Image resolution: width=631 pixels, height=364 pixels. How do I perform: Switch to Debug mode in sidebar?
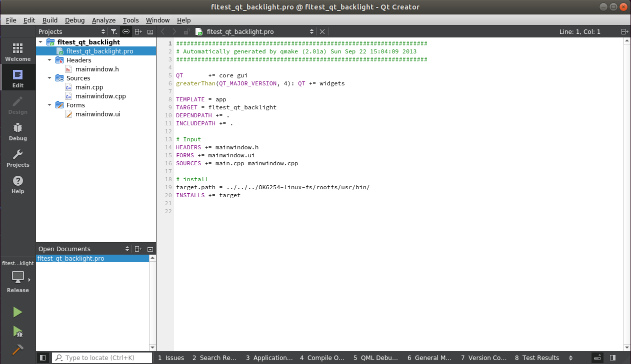[17, 131]
